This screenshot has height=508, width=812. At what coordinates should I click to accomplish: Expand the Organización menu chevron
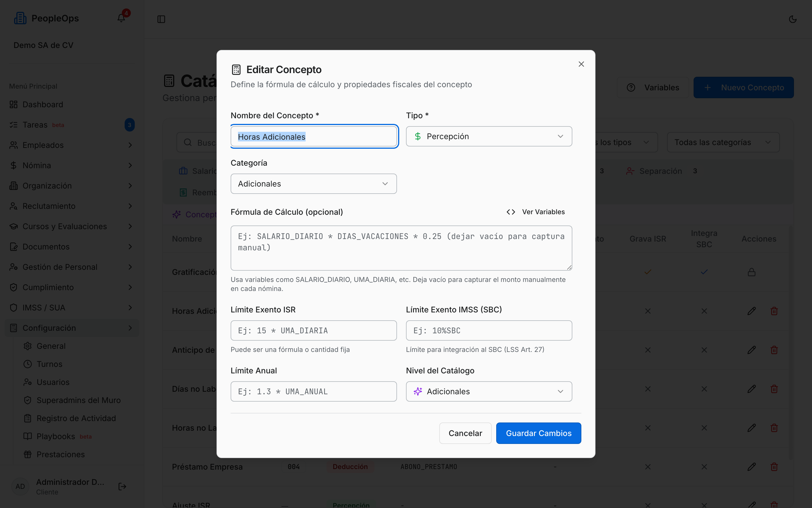tap(130, 186)
